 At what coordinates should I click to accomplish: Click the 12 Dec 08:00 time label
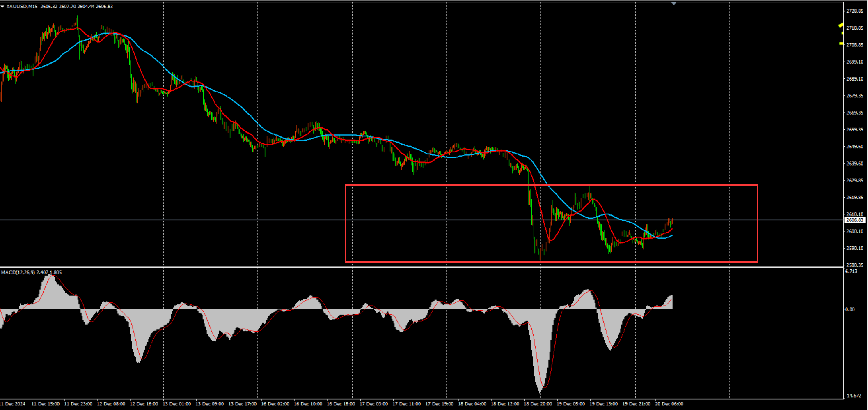(111, 404)
